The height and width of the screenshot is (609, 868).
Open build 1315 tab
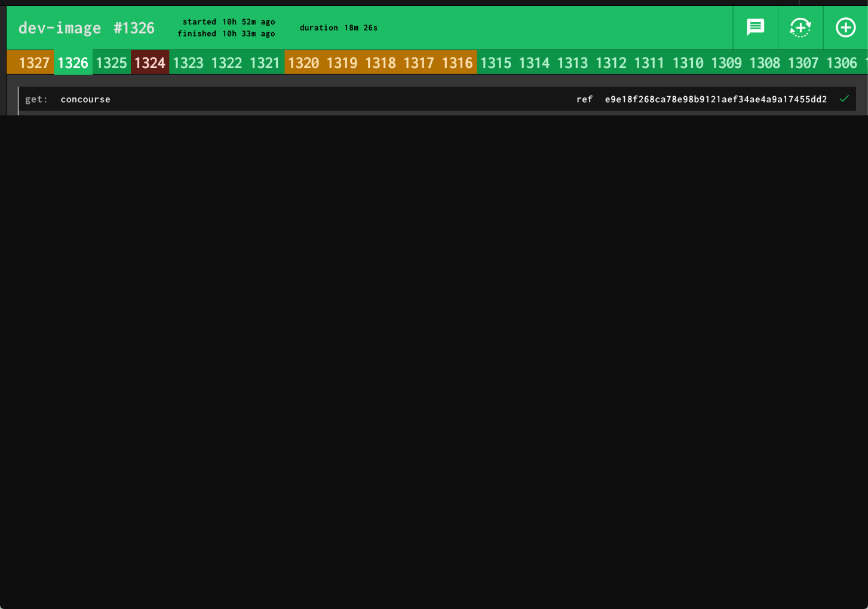(496, 63)
